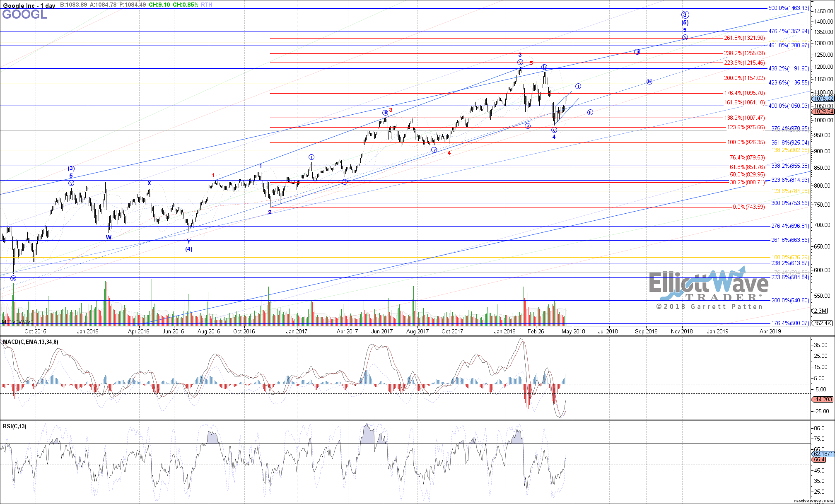Click the RSI(C,13) indicator title
This screenshot has width=835, height=504.
tap(14, 426)
